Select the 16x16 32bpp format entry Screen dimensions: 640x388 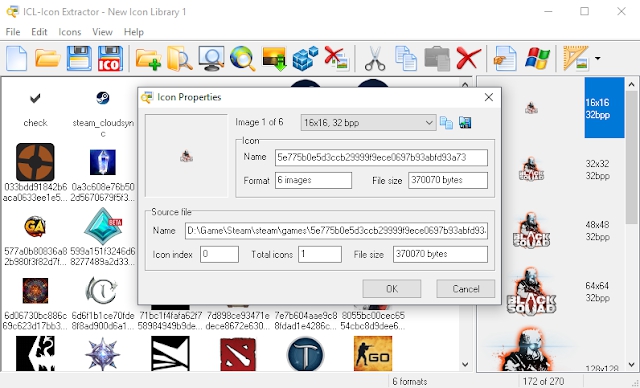(x=604, y=108)
